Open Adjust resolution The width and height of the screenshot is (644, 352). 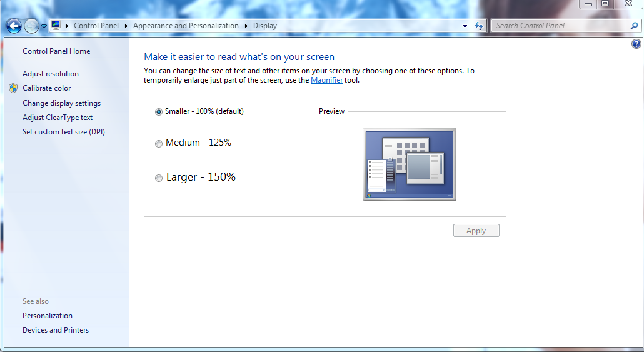point(51,74)
